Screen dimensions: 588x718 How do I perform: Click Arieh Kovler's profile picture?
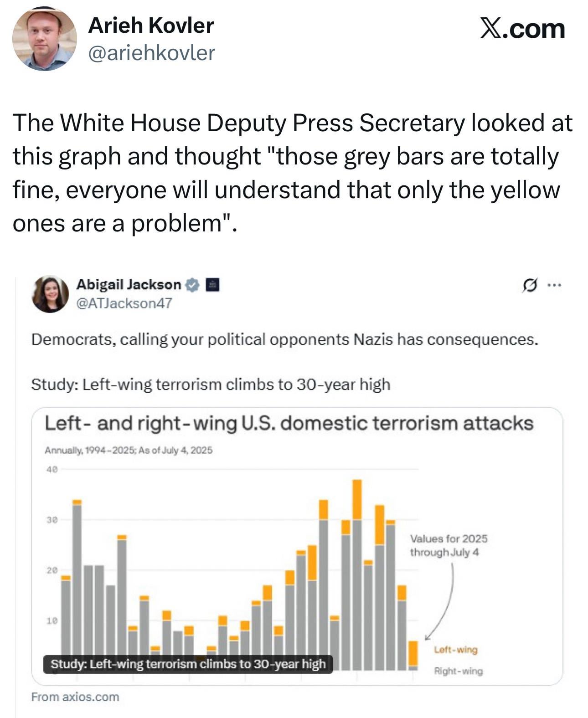click(x=44, y=39)
